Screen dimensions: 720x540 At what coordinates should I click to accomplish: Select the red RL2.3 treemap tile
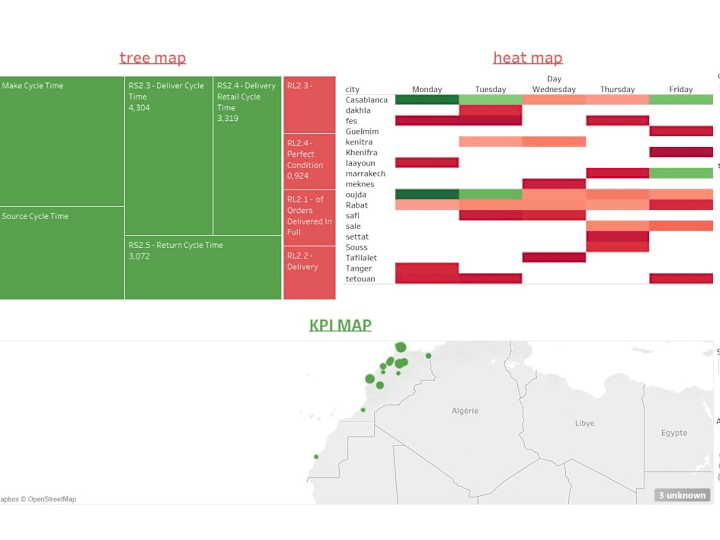[309, 105]
